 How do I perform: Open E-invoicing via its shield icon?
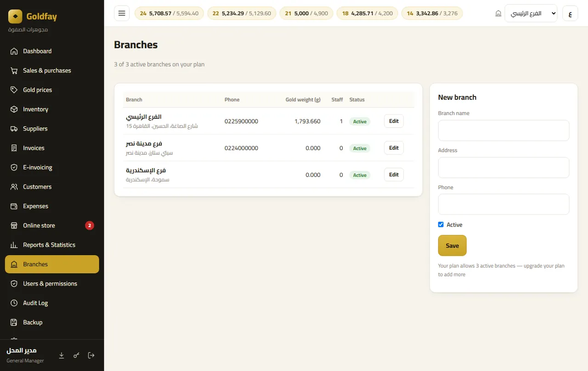click(14, 168)
